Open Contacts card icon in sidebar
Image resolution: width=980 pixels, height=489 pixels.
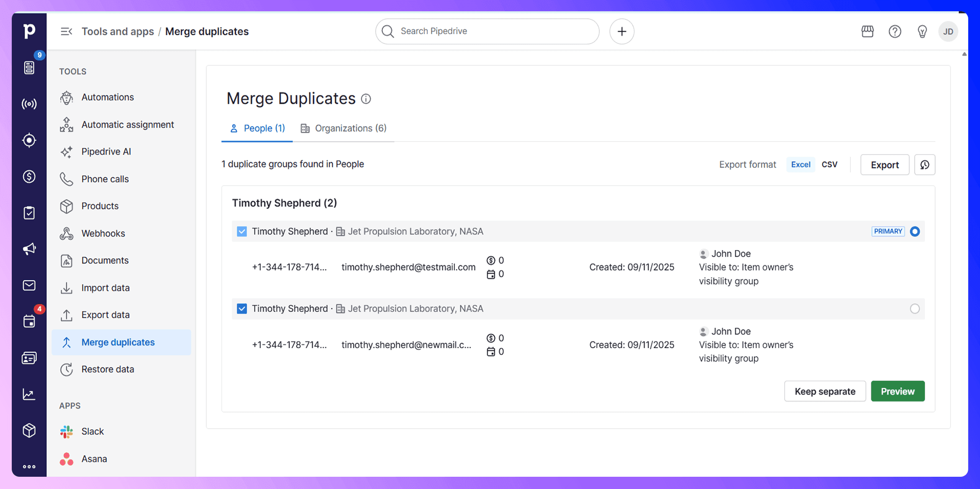pos(29,358)
